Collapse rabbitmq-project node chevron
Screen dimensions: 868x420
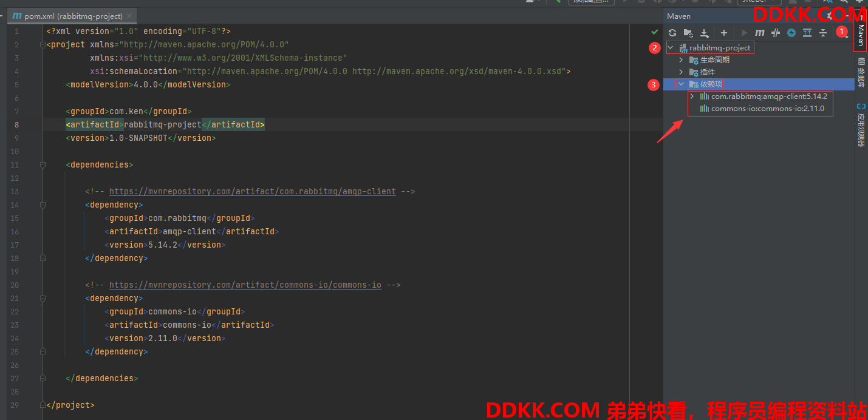(x=671, y=47)
